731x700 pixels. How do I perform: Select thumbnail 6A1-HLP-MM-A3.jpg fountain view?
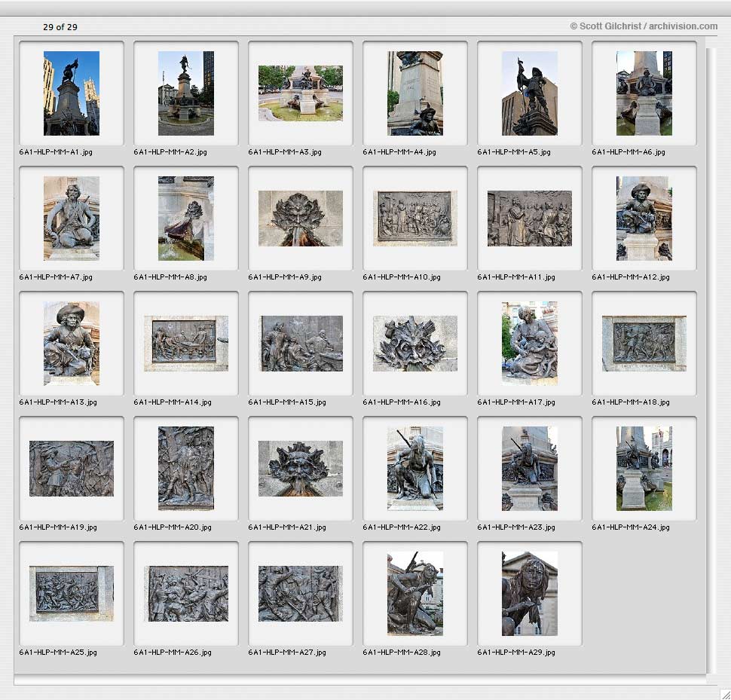point(301,93)
